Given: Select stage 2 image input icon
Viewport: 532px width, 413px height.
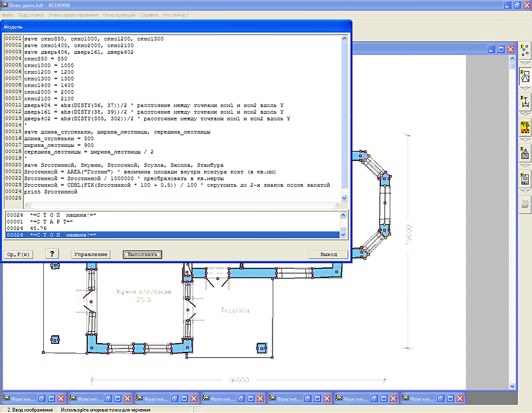Looking at the screenshot, I should click(x=525, y=76).
